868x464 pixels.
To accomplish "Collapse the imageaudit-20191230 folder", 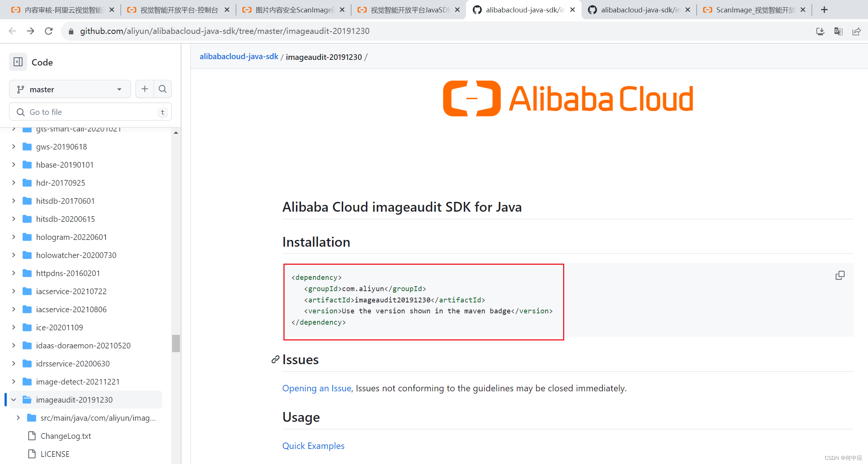I will [x=14, y=400].
